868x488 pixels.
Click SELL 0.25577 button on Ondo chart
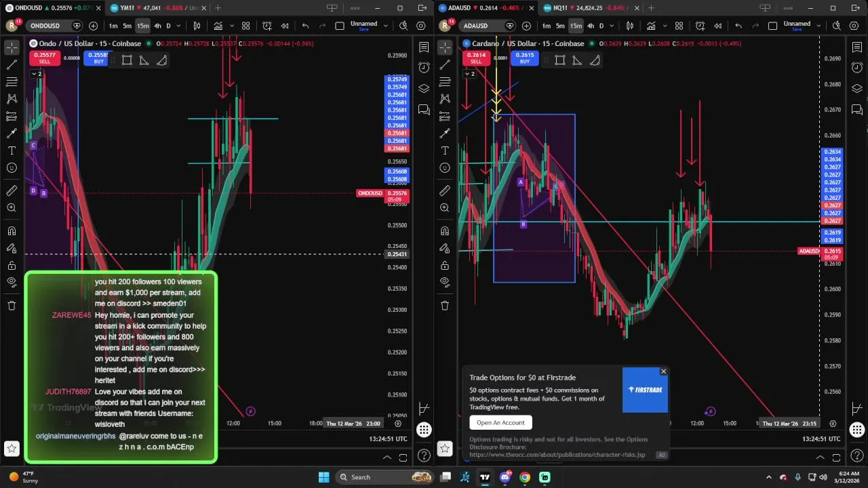[45, 58]
